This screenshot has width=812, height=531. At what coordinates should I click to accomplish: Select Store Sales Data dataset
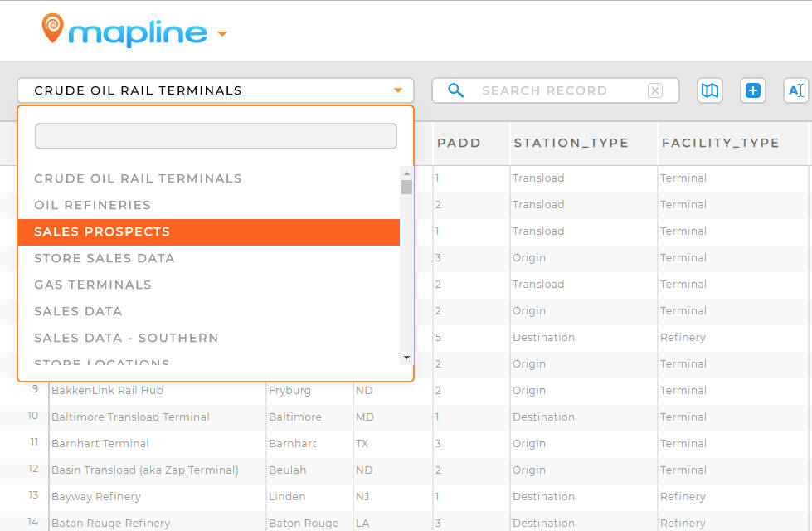[x=209, y=258]
